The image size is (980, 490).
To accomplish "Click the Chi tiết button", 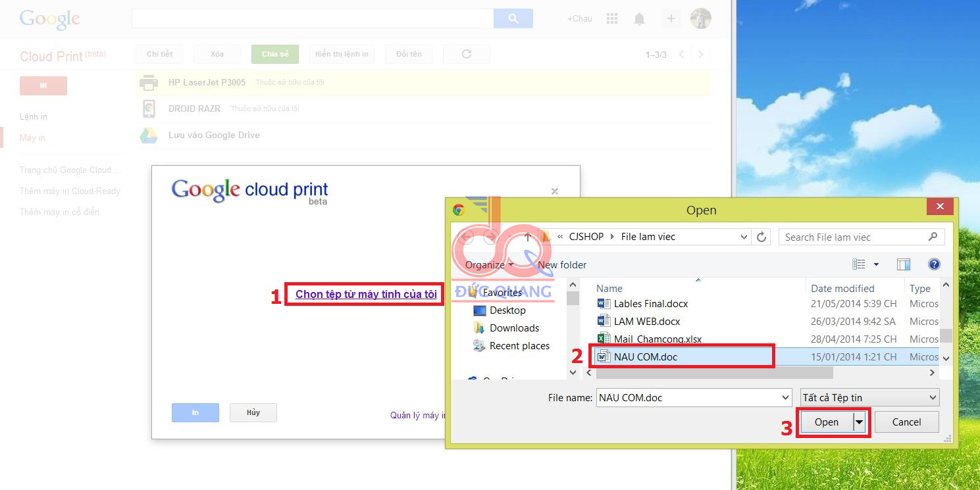I will tap(160, 54).
